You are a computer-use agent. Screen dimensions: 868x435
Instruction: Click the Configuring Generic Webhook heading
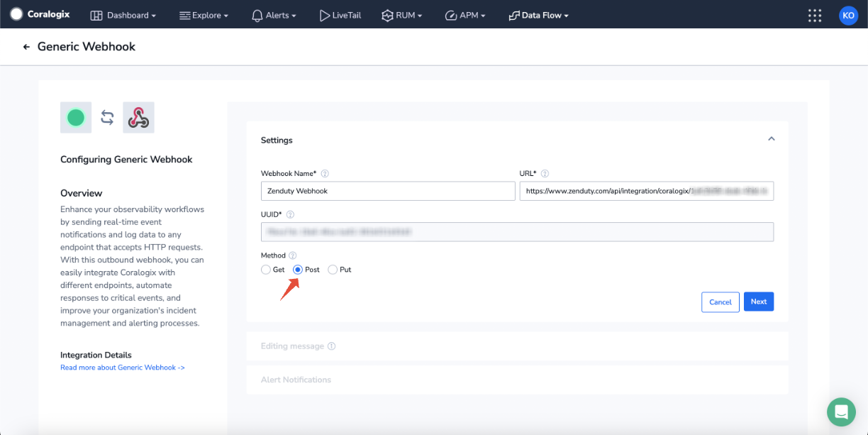pos(126,160)
